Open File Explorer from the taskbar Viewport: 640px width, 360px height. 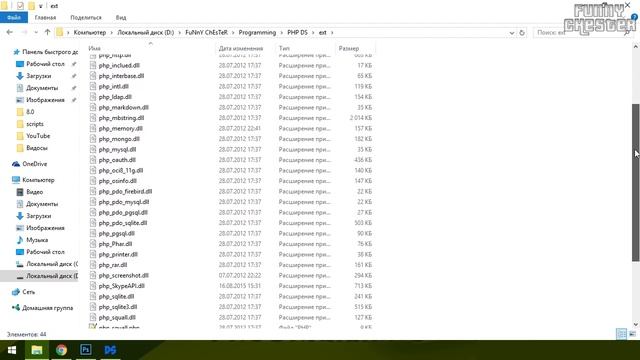point(37,350)
